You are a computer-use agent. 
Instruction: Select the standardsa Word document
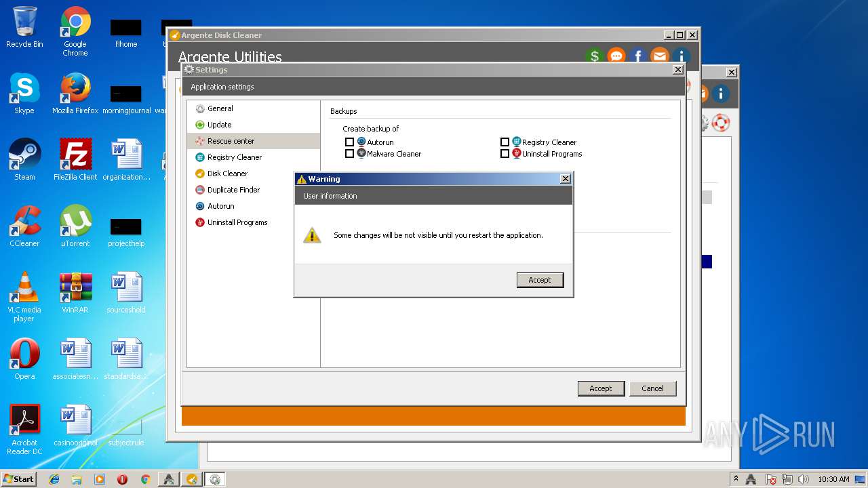click(x=126, y=359)
